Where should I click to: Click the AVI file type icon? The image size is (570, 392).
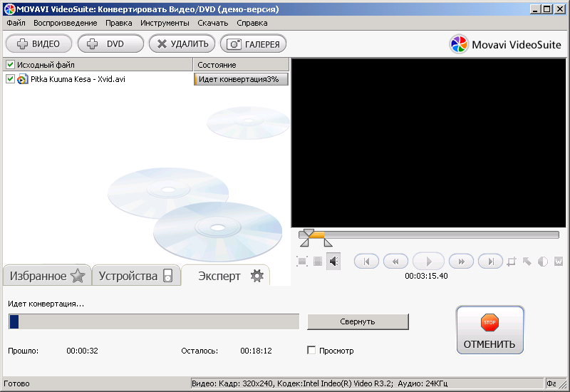click(x=22, y=79)
